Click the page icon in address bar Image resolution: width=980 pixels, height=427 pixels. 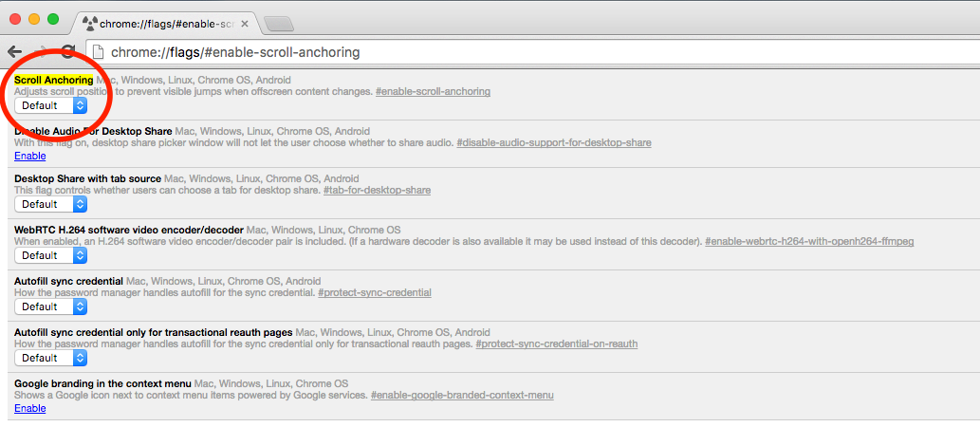click(x=98, y=52)
